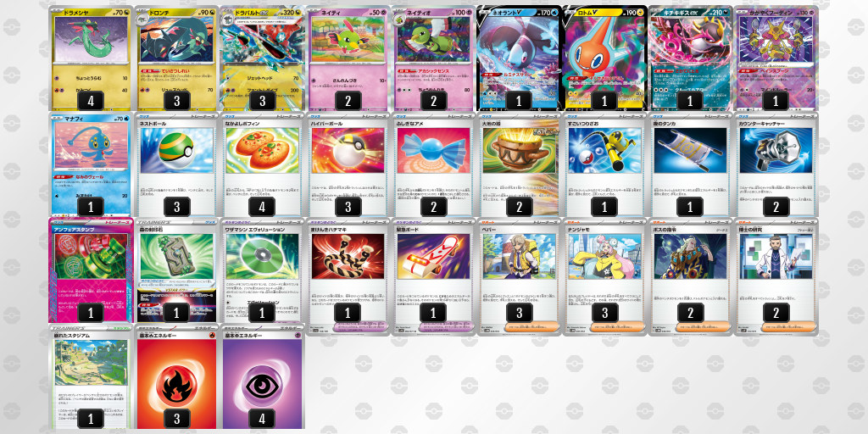Open the Earthen Vessel pot card
This screenshot has width=868, height=434.
pyautogui.click(x=519, y=164)
